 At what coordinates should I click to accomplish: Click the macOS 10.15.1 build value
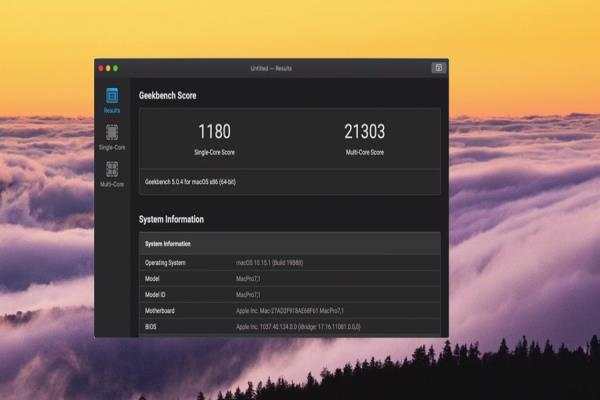pyautogui.click(x=274, y=262)
